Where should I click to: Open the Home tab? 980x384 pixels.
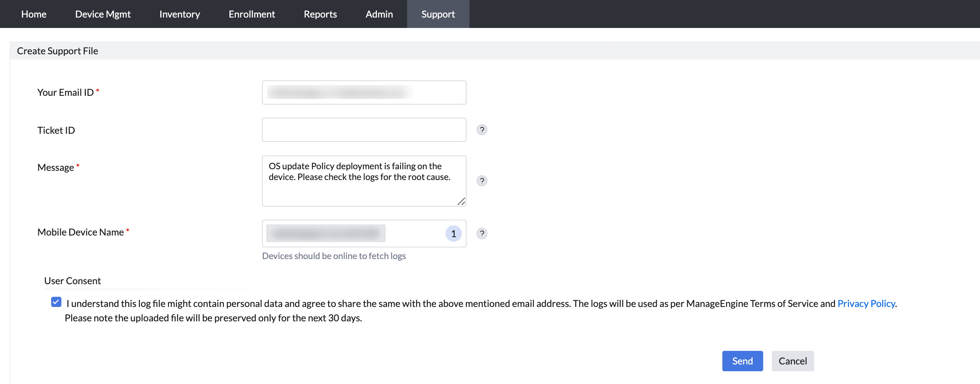point(34,14)
